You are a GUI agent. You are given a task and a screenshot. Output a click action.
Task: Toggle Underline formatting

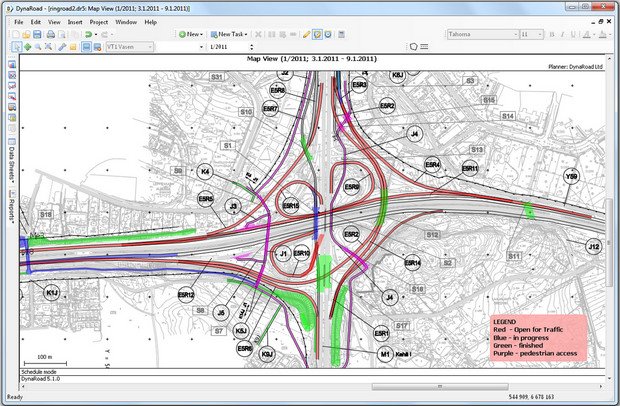573,34
